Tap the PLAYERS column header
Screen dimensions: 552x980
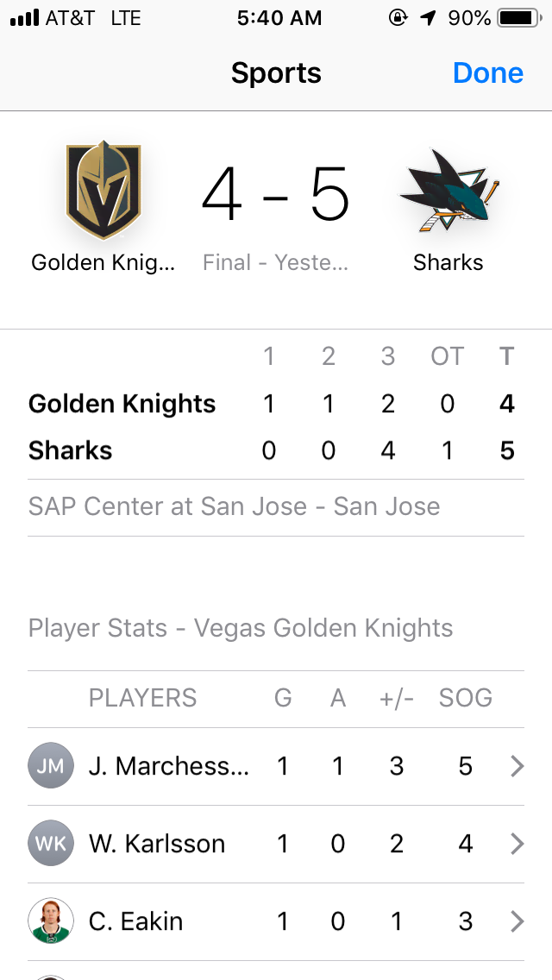pyautogui.click(x=142, y=698)
